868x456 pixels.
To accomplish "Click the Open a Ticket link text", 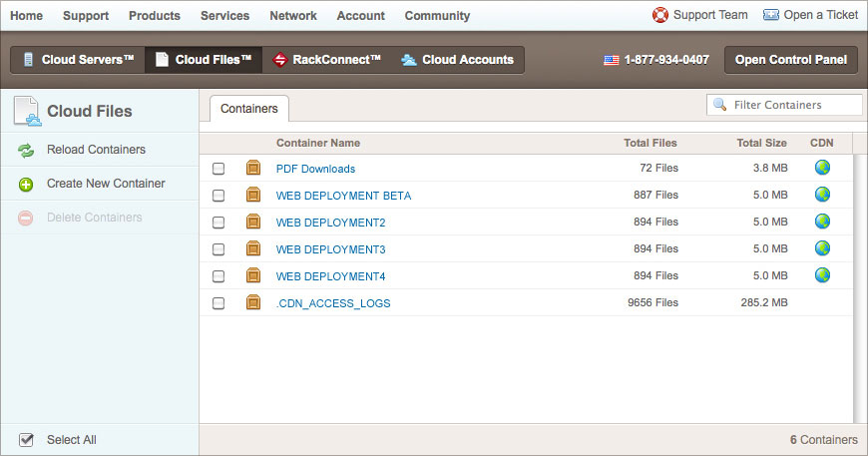I will (821, 15).
